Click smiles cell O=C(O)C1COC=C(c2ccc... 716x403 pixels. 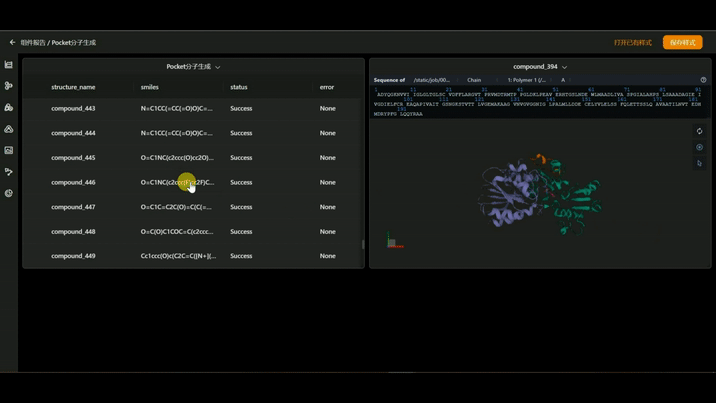click(x=177, y=231)
